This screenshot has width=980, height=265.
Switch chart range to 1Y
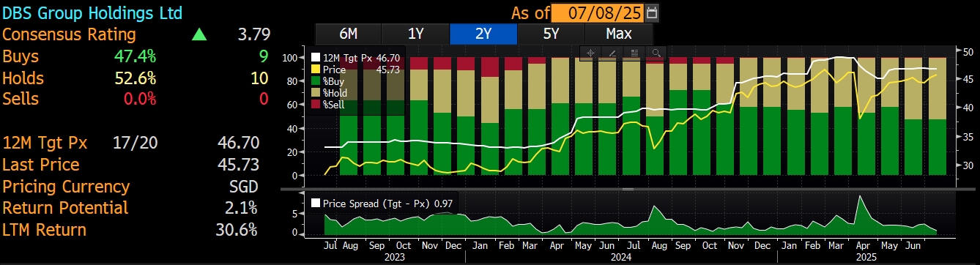pos(415,34)
